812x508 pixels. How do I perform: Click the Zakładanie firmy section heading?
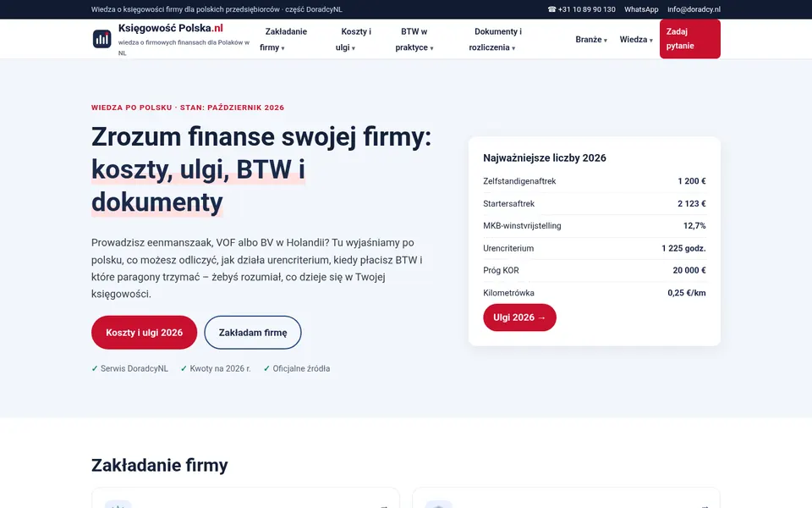160,466
